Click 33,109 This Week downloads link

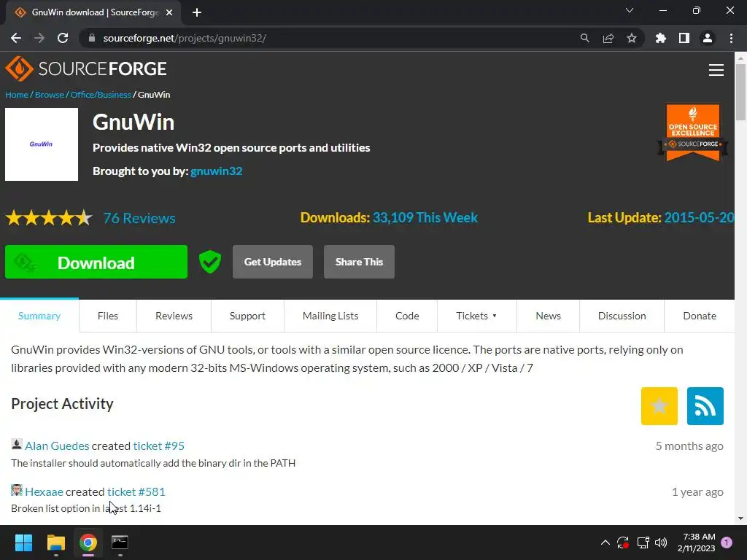click(x=425, y=217)
